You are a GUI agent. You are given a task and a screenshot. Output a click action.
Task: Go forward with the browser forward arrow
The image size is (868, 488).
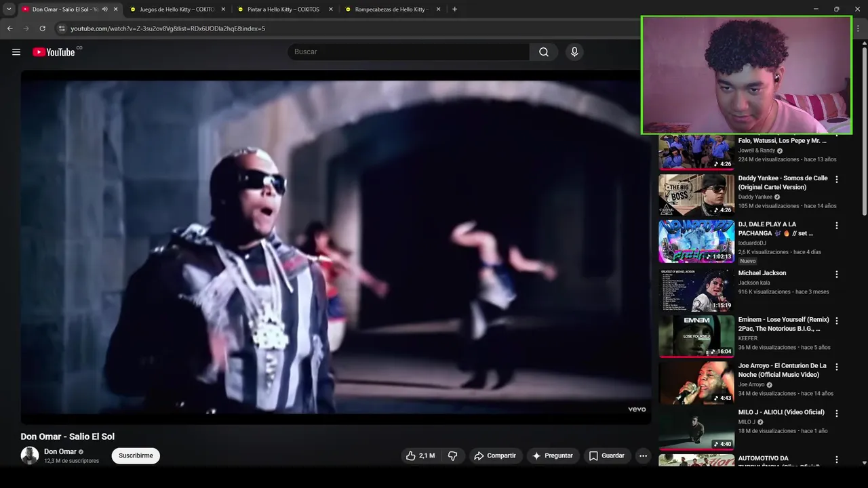click(26, 28)
